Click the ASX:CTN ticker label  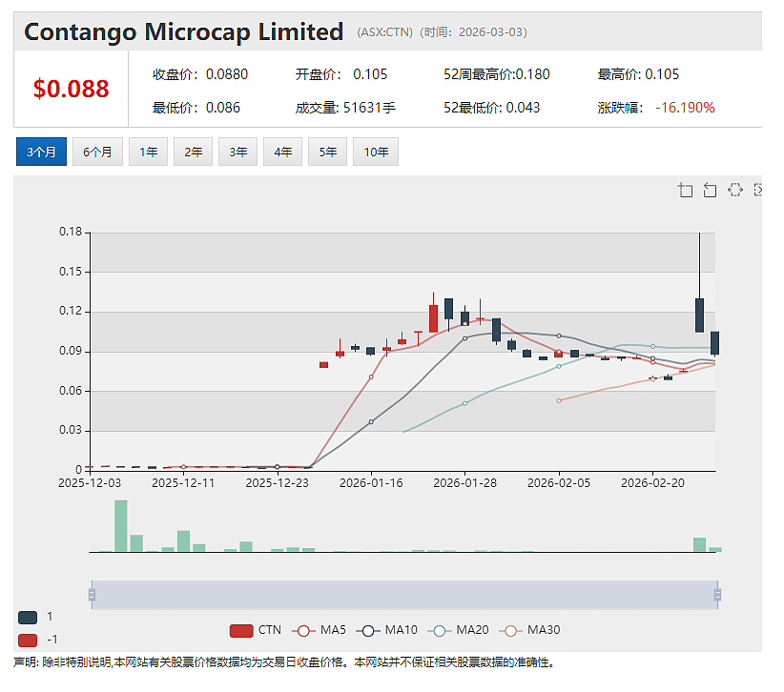click(385, 32)
